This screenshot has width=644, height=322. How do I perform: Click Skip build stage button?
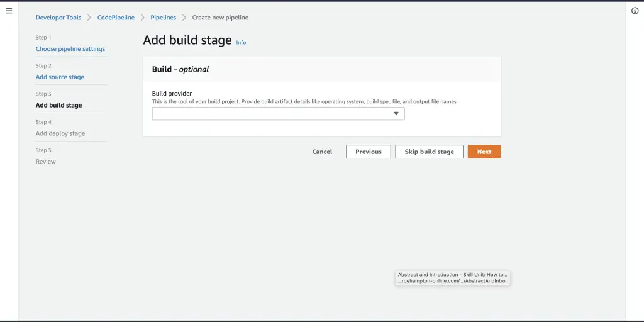pos(429,152)
